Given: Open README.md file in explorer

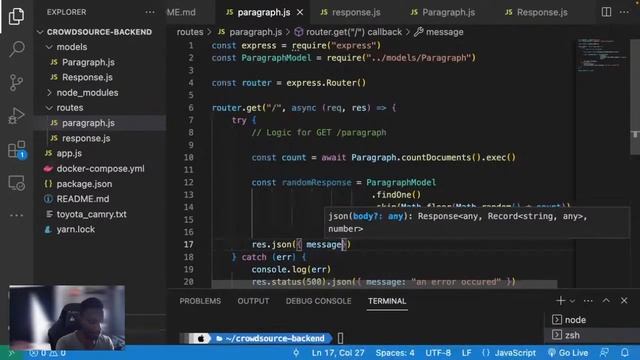Looking at the screenshot, I should click(x=82, y=199).
